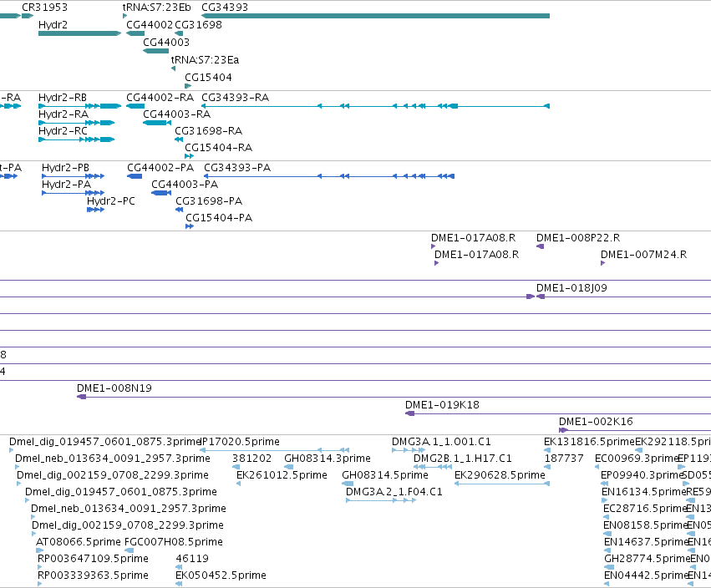Open EST EP09940.3prime

tap(604, 484)
